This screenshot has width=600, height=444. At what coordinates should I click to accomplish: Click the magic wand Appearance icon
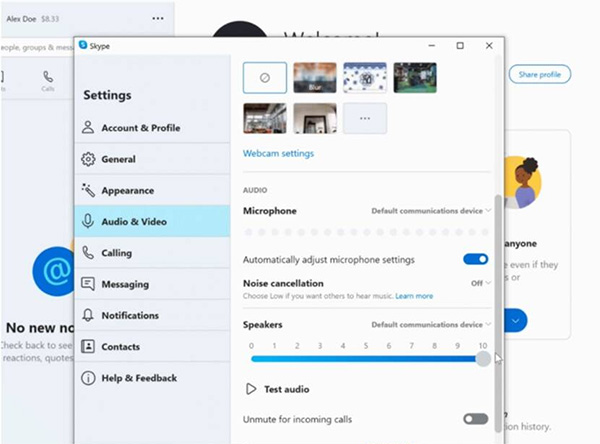(88, 190)
